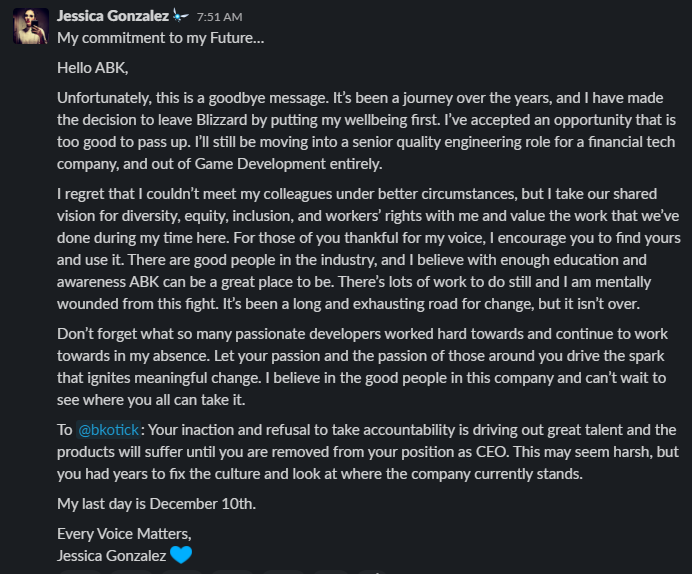The image size is (692, 574).
Task: Open Jessica Gonzalez's profile picture
Action: (x=30, y=25)
